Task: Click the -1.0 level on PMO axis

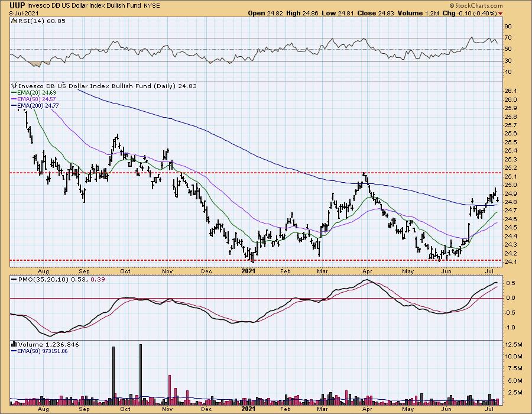Action: click(510, 328)
